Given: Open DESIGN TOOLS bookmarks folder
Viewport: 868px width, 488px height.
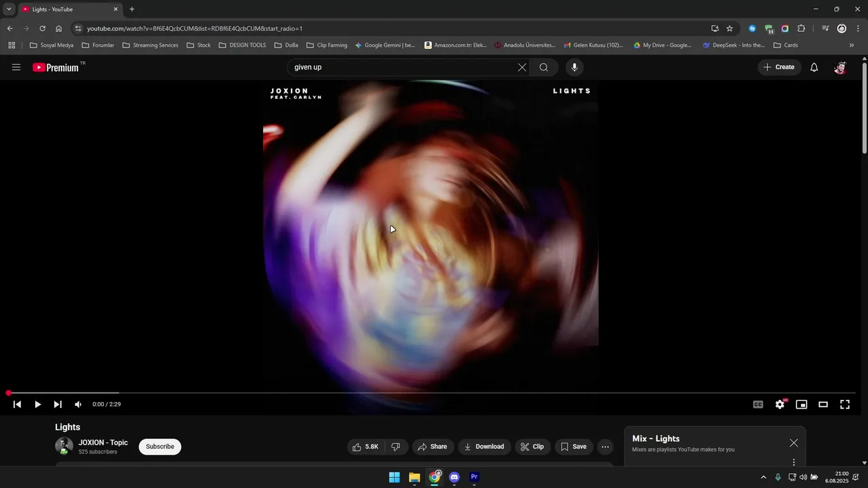Looking at the screenshot, I should pos(242,45).
